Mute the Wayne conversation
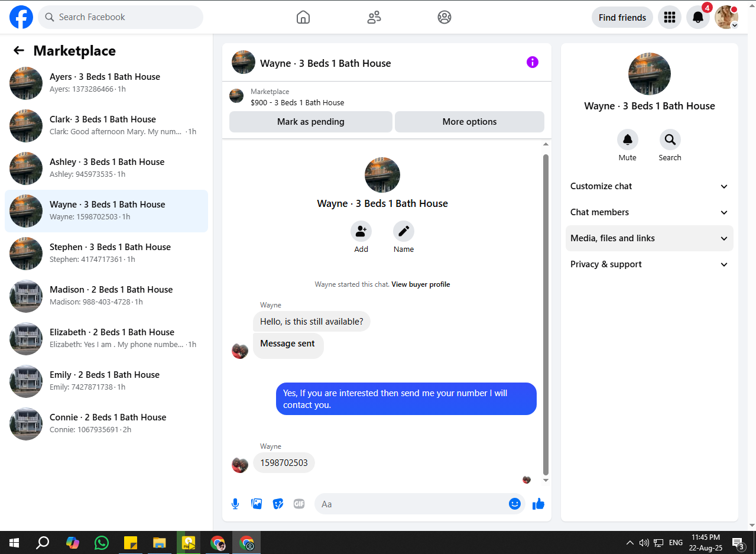 pos(628,140)
